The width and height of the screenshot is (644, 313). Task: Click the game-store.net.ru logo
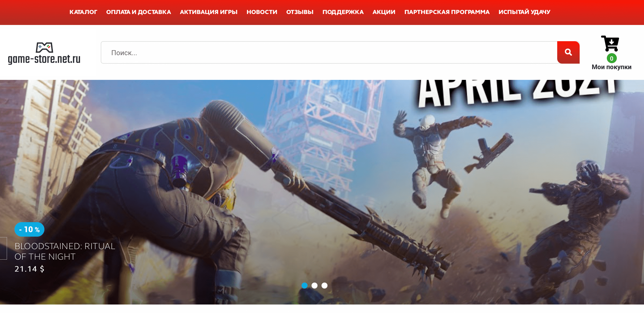(x=44, y=53)
